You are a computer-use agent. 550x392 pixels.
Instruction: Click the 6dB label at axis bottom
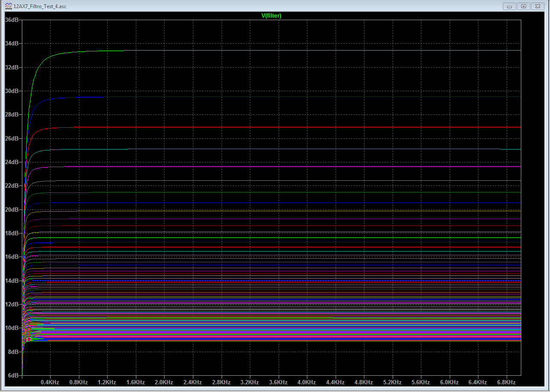(x=13, y=375)
